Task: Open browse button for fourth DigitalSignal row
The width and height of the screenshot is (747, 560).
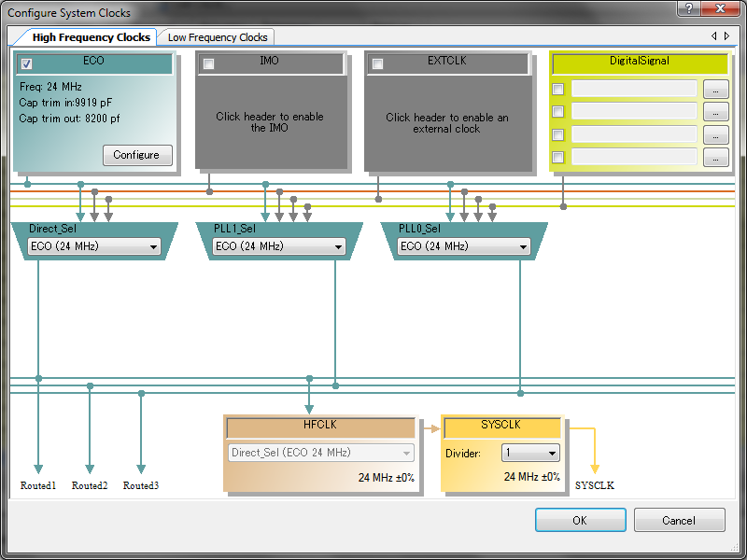Action: pyautogui.click(x=715, y=158)
